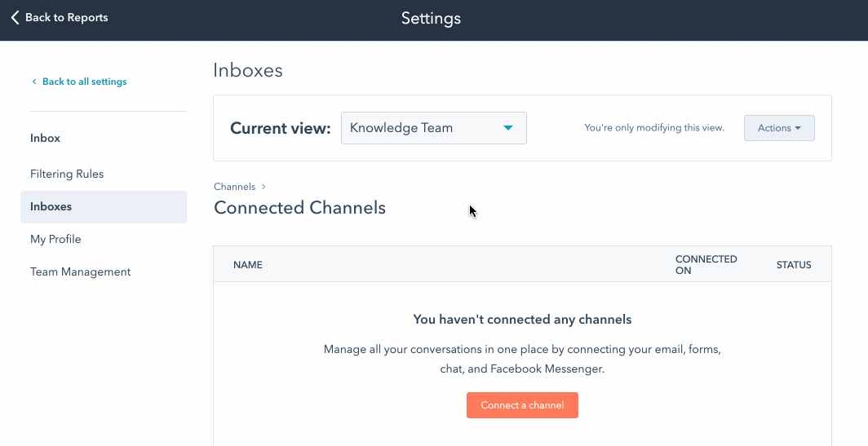This screenshot has width=868, height=446.
Task: Click the Connected Channels heading
Action: coord(299,208)
